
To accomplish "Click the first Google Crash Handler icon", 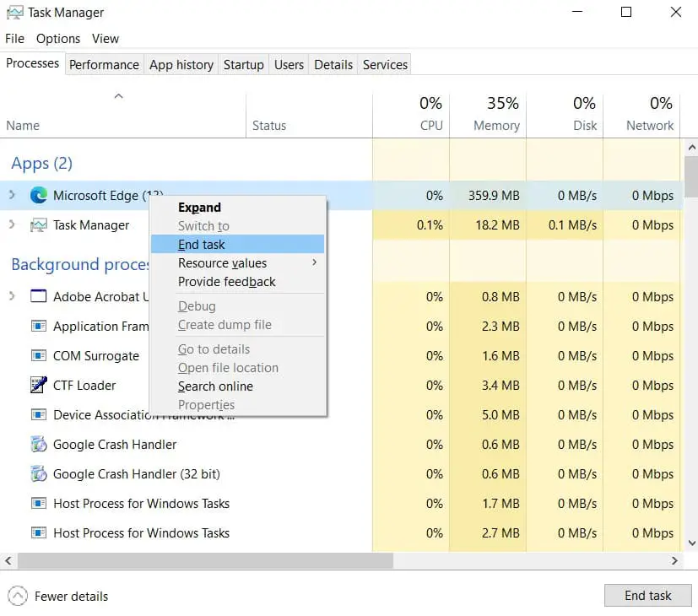I will (x=38, y=445).
